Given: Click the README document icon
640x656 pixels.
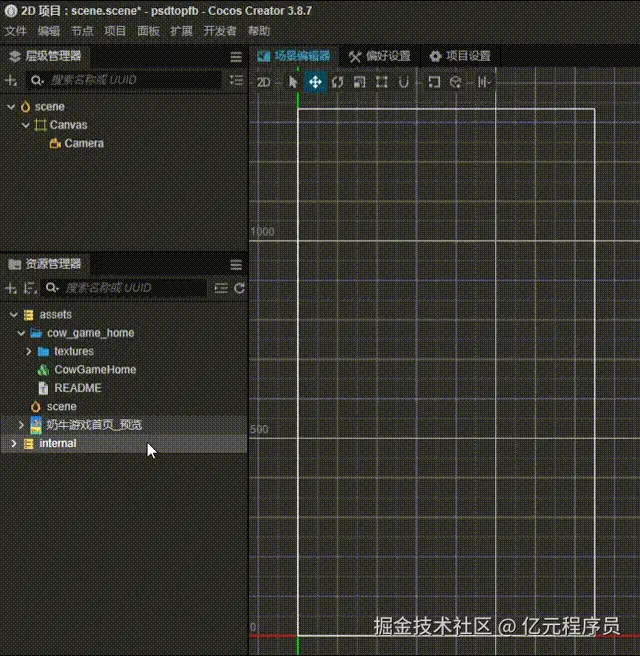Looking at the screenshot, I should click(43, 388).
